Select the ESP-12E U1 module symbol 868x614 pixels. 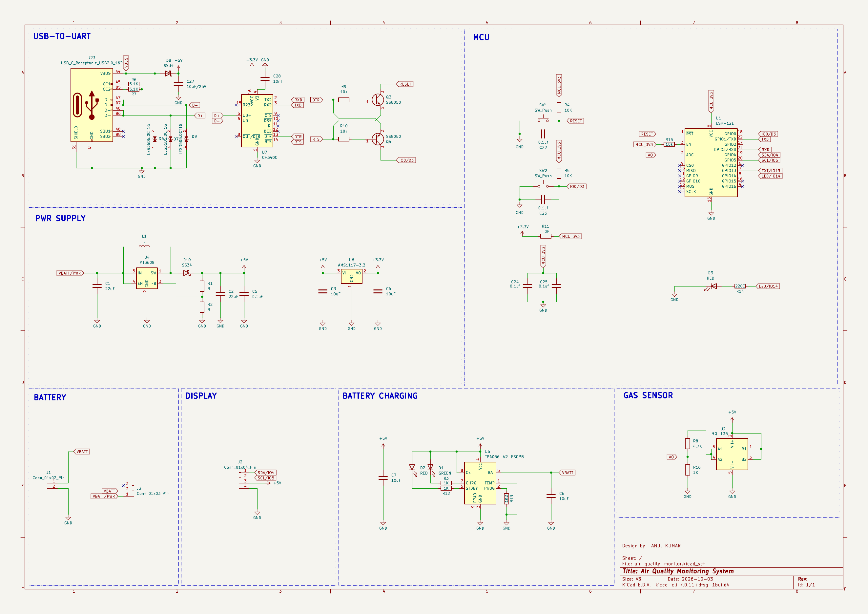tap(711, 162)
